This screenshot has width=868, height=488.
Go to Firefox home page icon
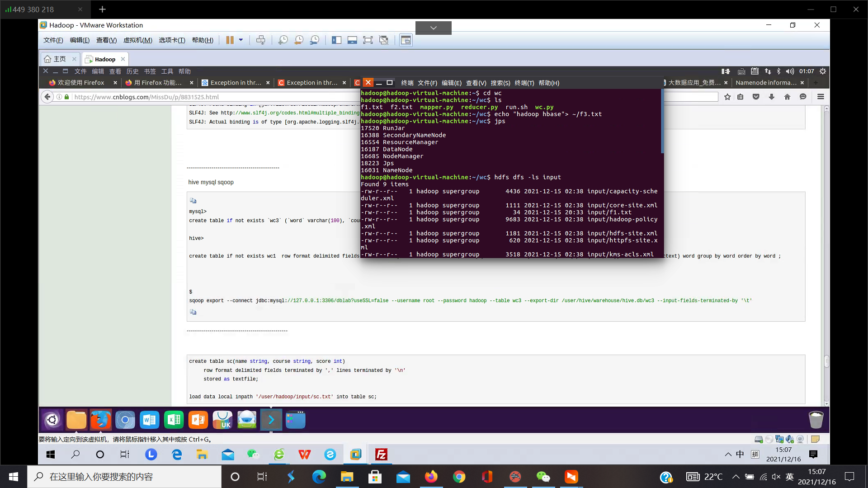[787, 97]
